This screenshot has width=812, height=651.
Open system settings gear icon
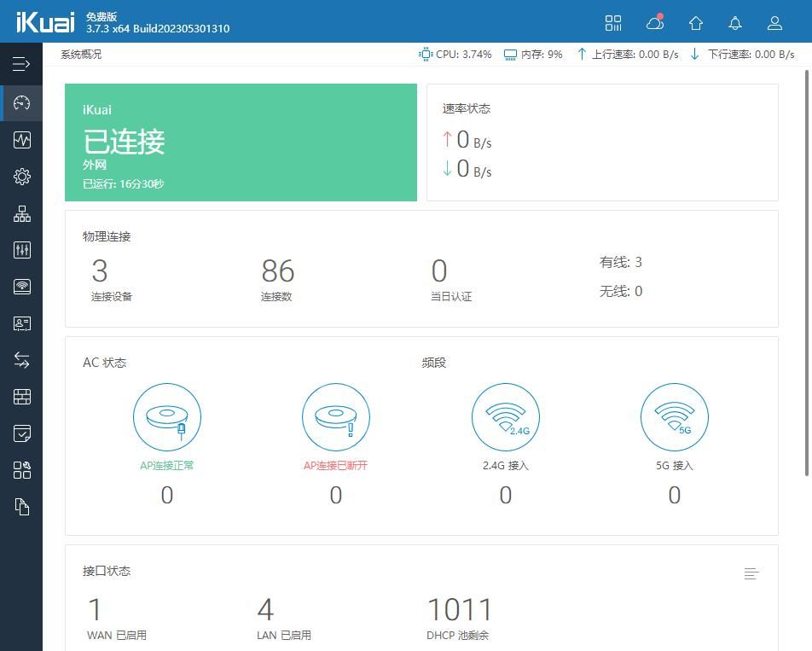pos(22,177)
